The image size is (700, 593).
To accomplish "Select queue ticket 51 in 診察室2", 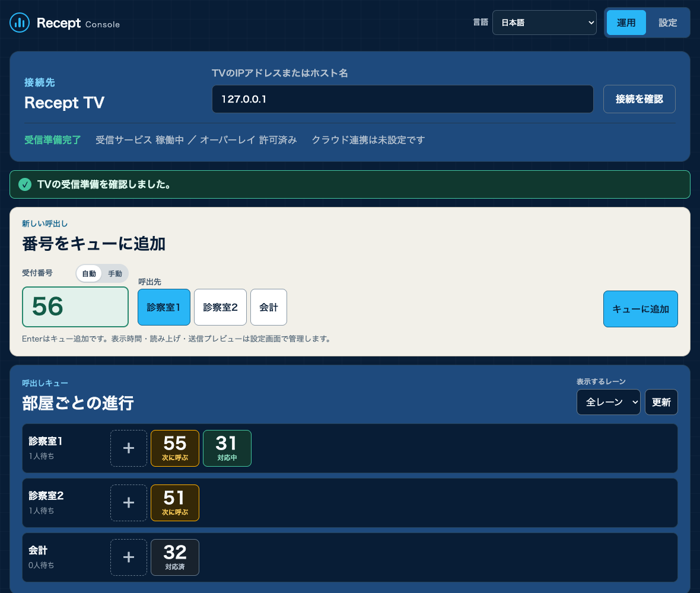I will [x=175, y=502].
